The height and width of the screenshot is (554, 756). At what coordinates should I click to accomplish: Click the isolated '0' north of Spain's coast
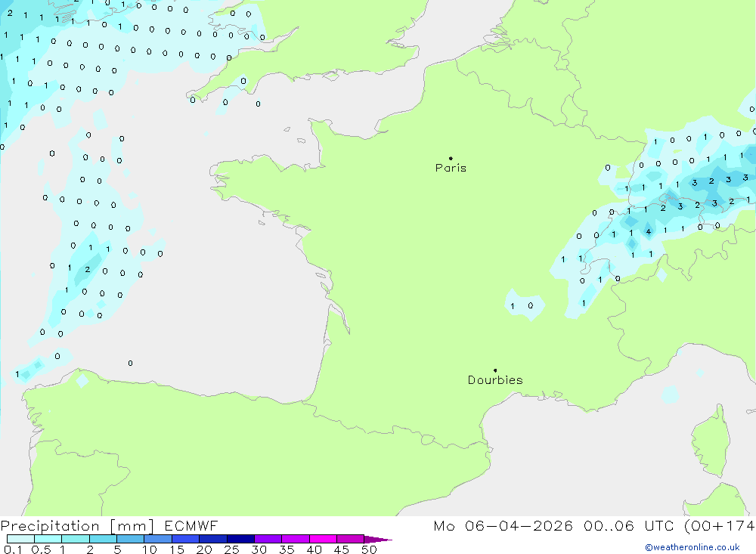(x=130, y=363)
